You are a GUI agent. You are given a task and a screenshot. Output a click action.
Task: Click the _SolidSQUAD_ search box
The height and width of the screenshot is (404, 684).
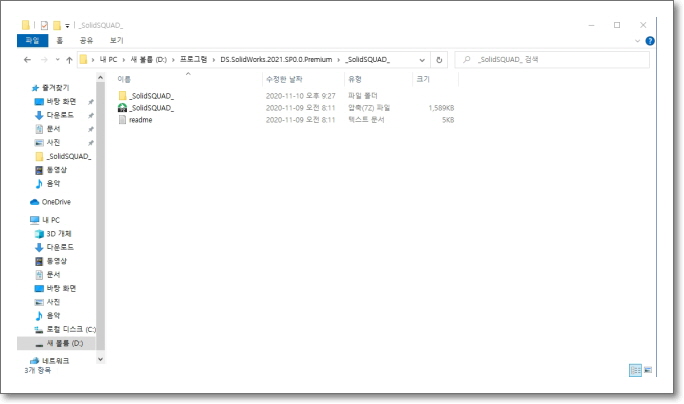pos(552,60)
